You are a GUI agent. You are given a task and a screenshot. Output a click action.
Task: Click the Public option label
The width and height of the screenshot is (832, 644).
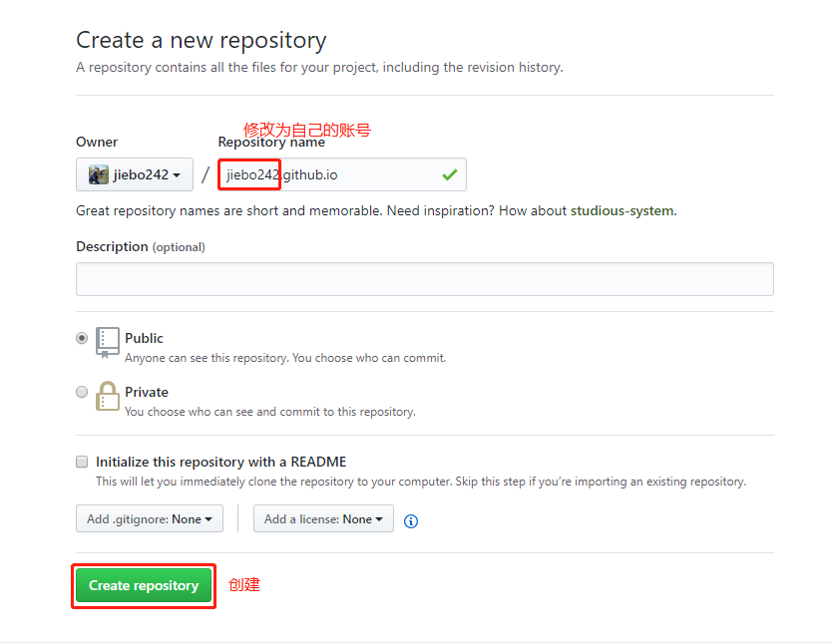(144, 338)
